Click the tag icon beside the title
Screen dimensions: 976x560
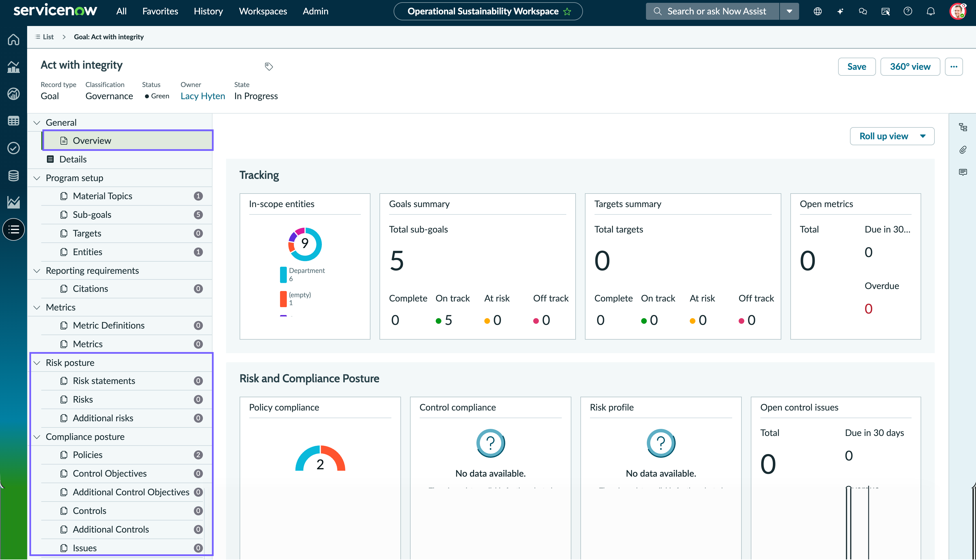pyautogui.click(x=269, y=66)
